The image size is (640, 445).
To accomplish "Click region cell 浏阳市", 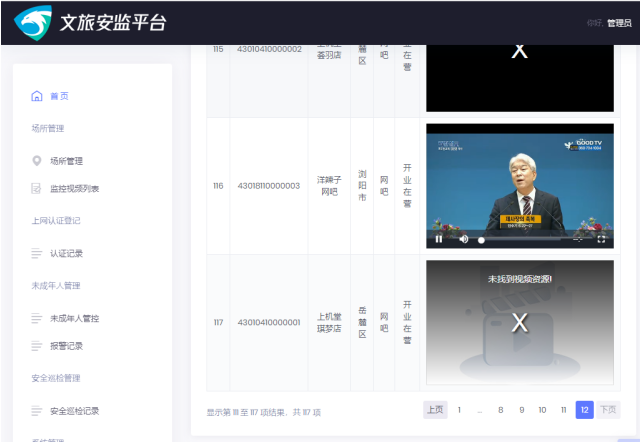I will 362,186.
